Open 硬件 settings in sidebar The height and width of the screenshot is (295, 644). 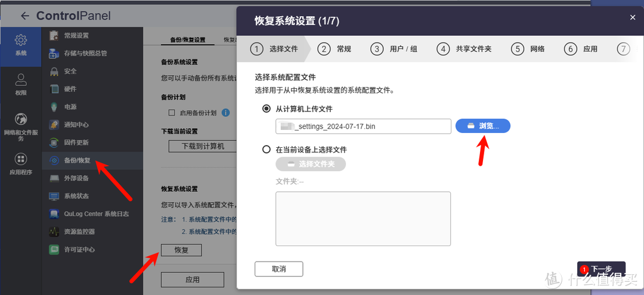tap(92, 89)
